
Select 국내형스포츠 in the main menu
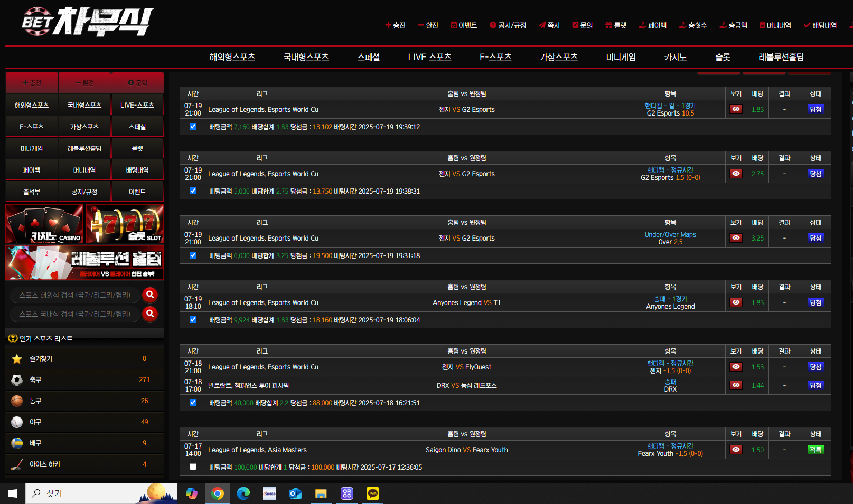(x=306, y=57)
